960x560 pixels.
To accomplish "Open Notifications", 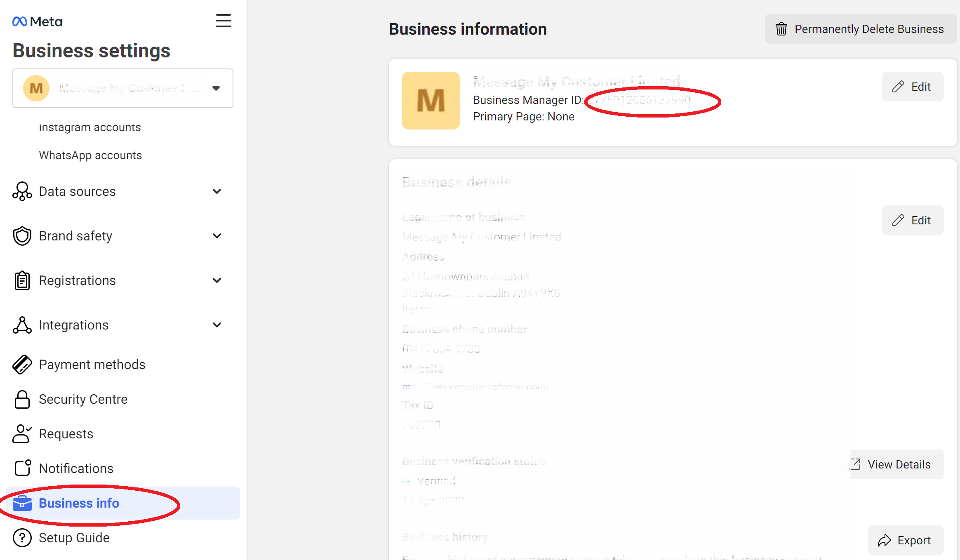I will coord(76,468).
